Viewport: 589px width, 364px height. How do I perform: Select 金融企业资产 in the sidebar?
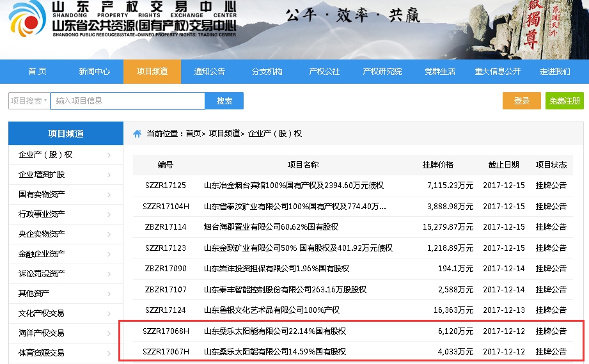coord(42,255)
